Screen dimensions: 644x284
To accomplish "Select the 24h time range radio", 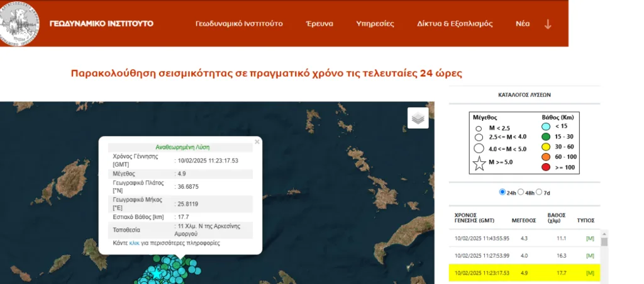I will [502, 191].
